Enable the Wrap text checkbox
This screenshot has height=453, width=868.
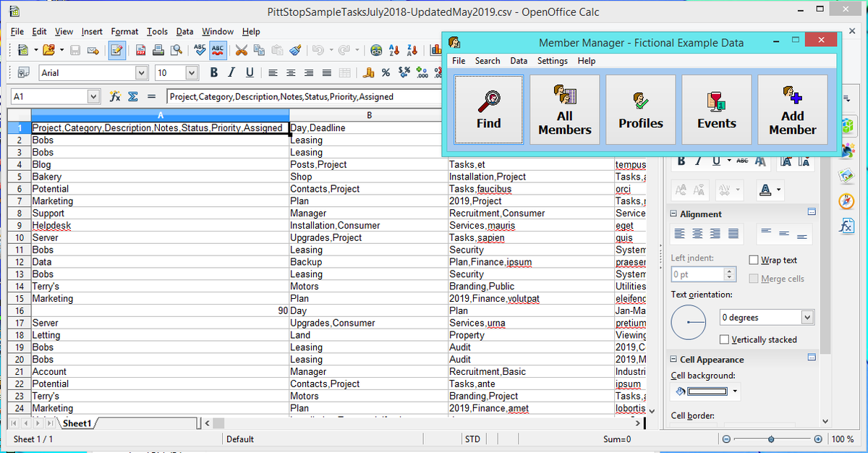(x=754, y=260)
